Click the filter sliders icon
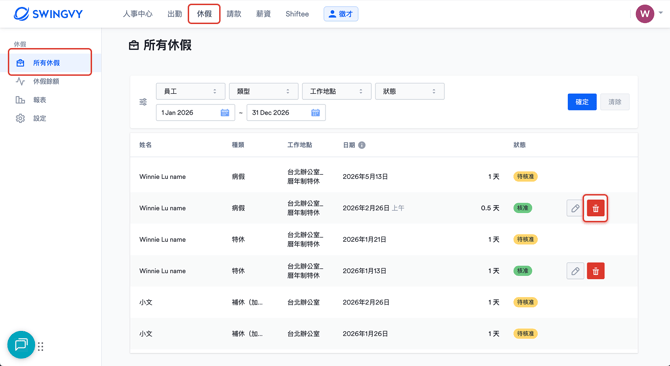This screenshot has height=366, width=670. coord(143,102)
